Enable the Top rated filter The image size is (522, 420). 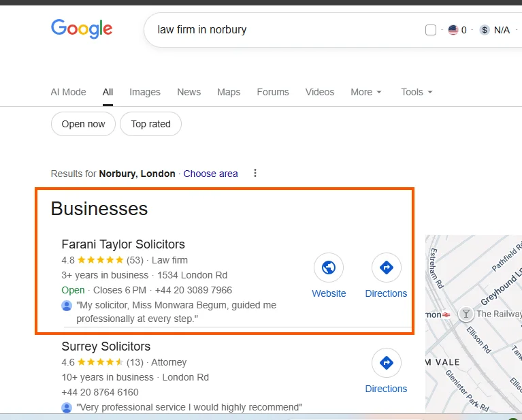pos(150,124)
